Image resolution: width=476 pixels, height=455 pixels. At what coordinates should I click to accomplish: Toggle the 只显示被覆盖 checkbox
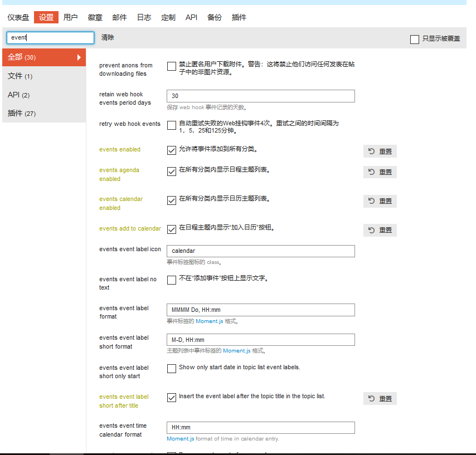pos(414,39)
